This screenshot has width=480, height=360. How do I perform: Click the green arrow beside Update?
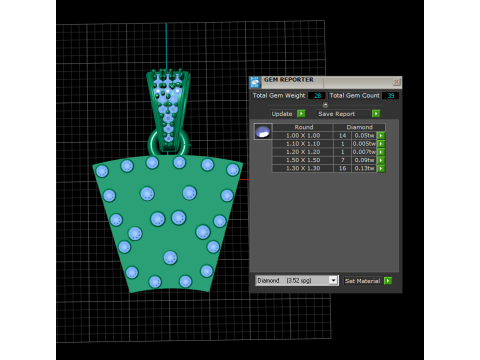point(301,114)
